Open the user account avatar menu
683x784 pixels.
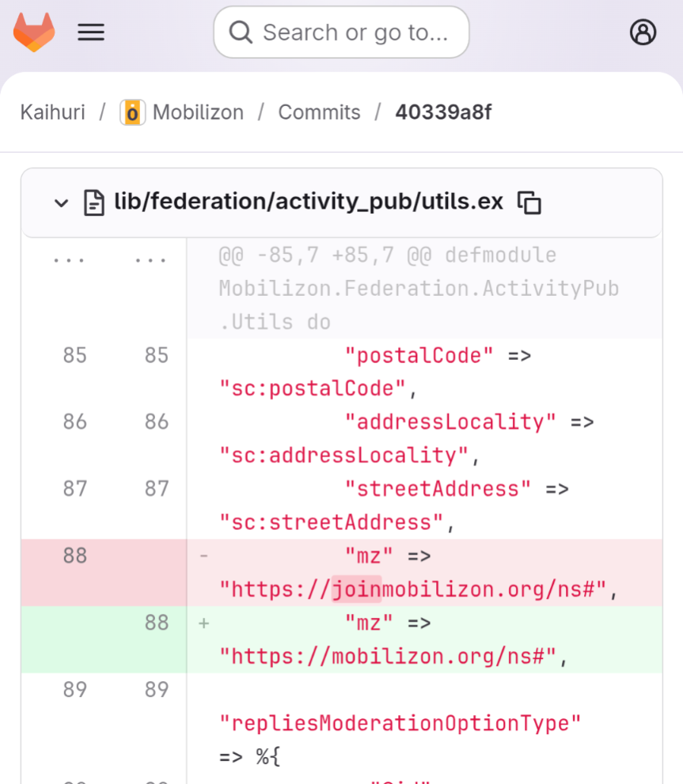(643, 32)
